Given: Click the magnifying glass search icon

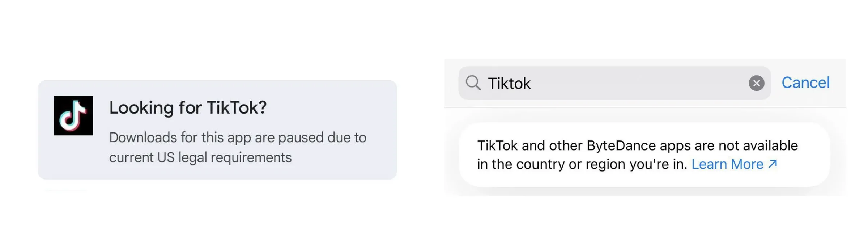Looking at the screenshot, I should click(473, 83).
